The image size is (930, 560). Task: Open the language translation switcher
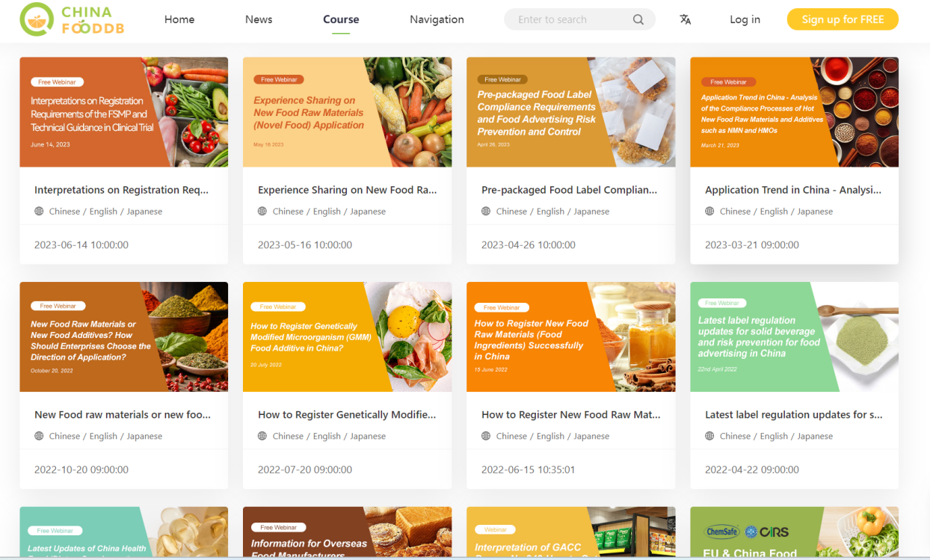click(685, 20)
